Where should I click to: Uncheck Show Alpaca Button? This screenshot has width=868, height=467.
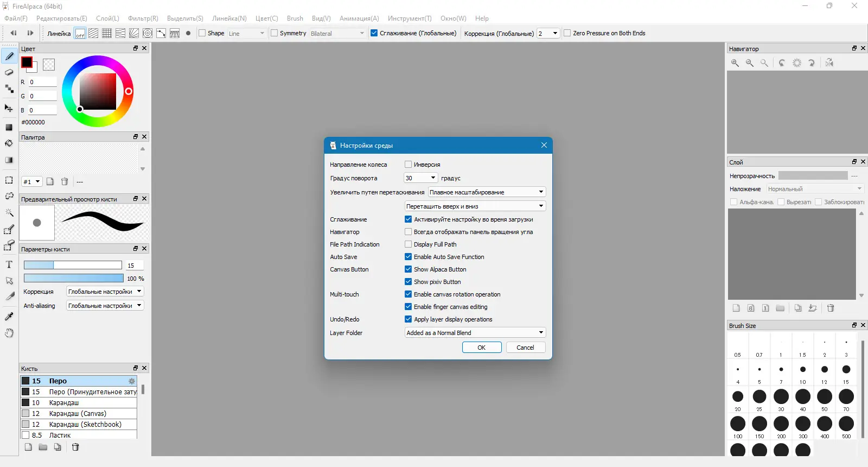408,269
